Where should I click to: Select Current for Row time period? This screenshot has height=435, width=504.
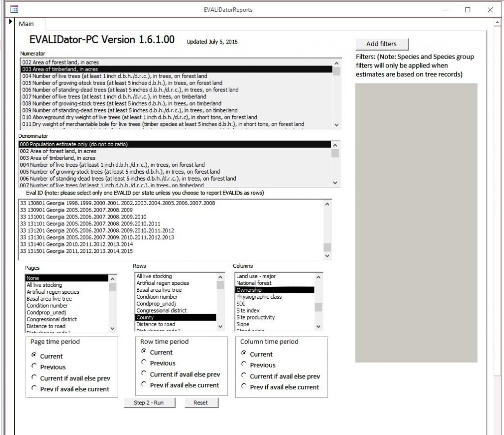(144, 351)
